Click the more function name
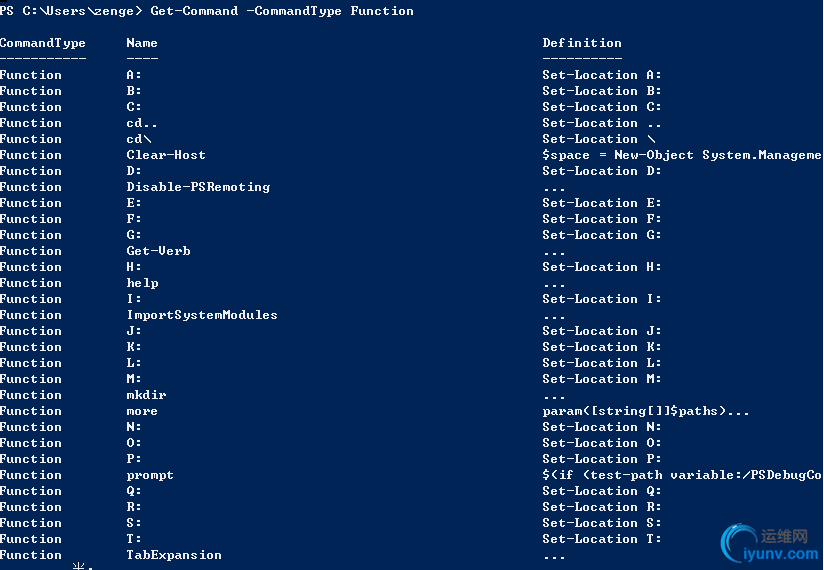The height and width of the screenshot is (570, 824). (142, 411)
